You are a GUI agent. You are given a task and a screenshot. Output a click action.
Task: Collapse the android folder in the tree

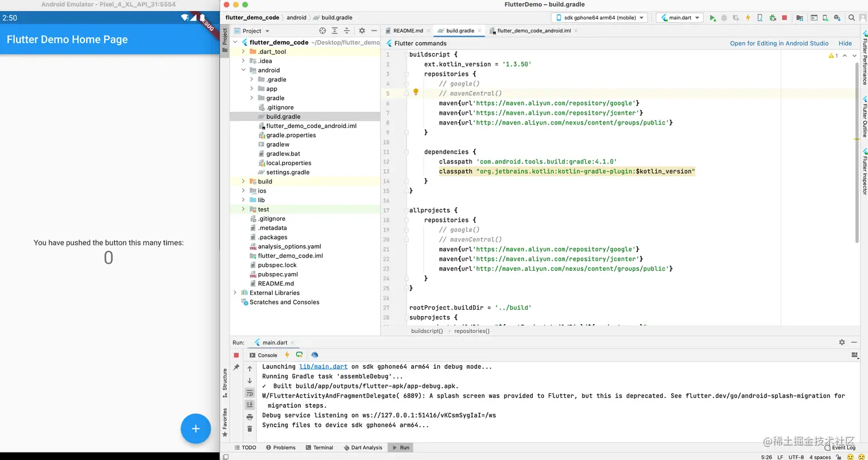243,70
